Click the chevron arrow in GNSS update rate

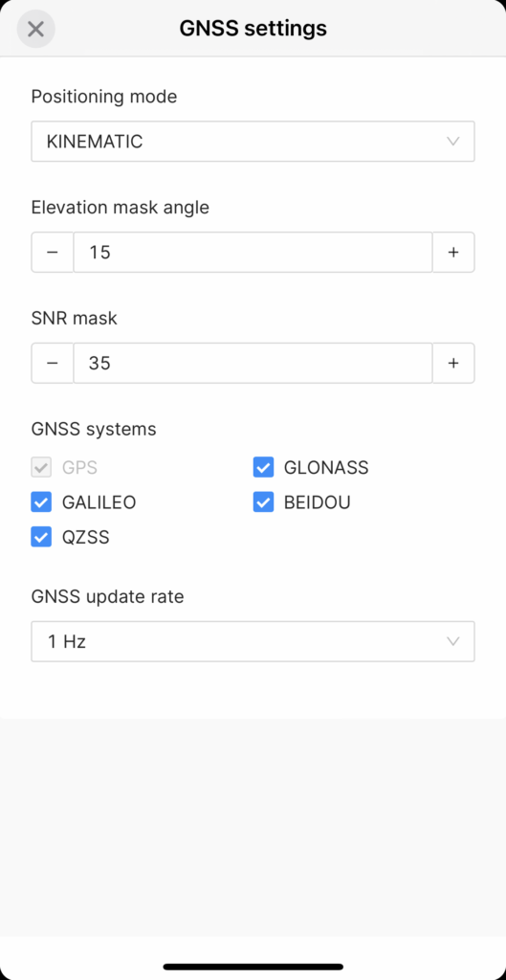click(453, 641)
